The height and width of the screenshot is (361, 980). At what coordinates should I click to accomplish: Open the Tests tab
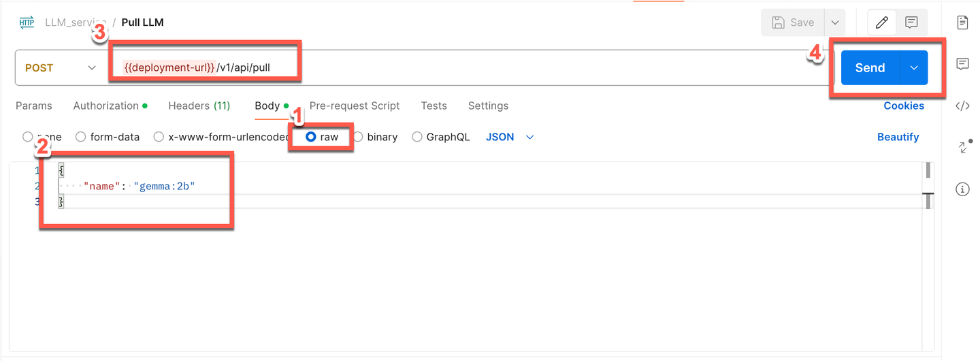pos(434,106)
